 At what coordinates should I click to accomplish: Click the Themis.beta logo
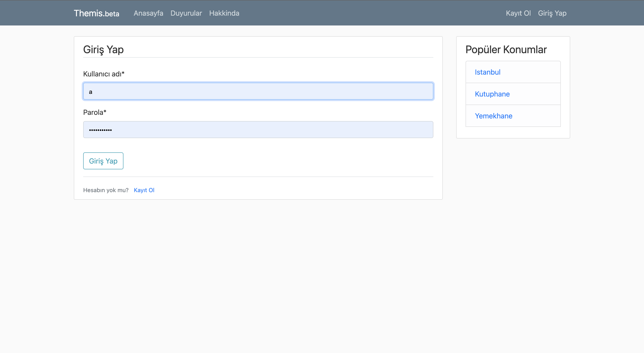click(97, 13)
